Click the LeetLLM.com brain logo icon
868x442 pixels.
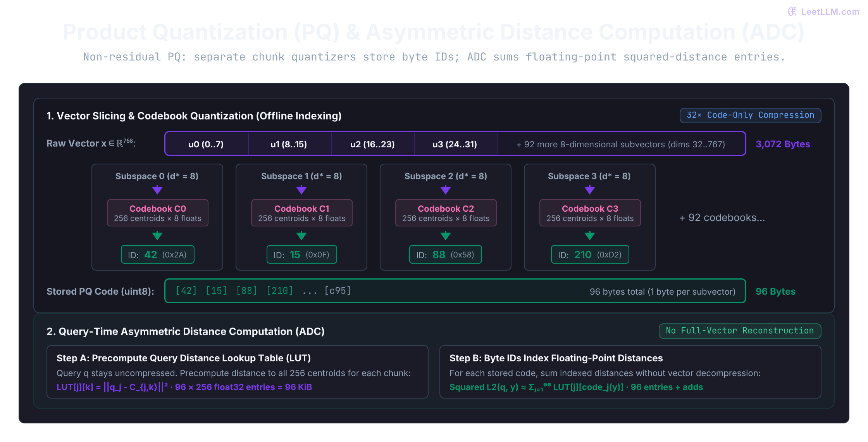click(x=792, y=12)
